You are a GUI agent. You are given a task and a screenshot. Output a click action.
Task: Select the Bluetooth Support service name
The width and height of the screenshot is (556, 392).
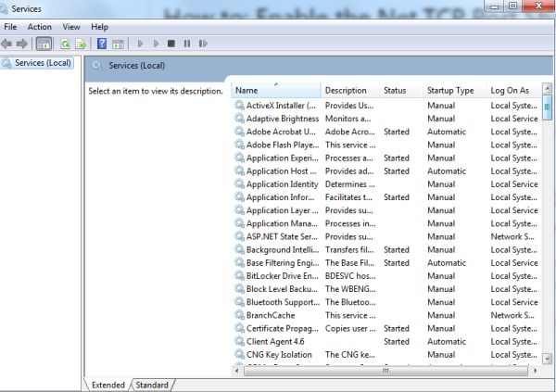283,302
